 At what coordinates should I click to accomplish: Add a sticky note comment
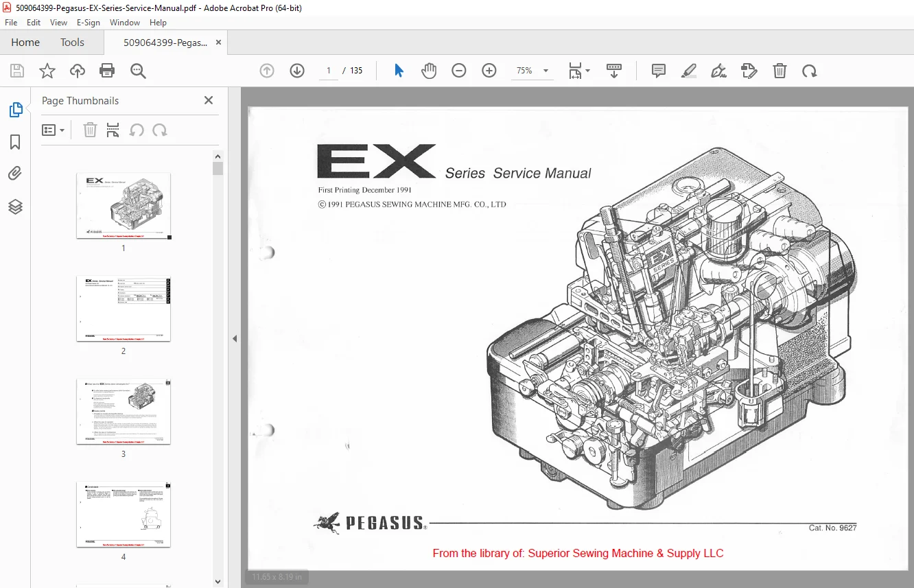coord(659,71)
